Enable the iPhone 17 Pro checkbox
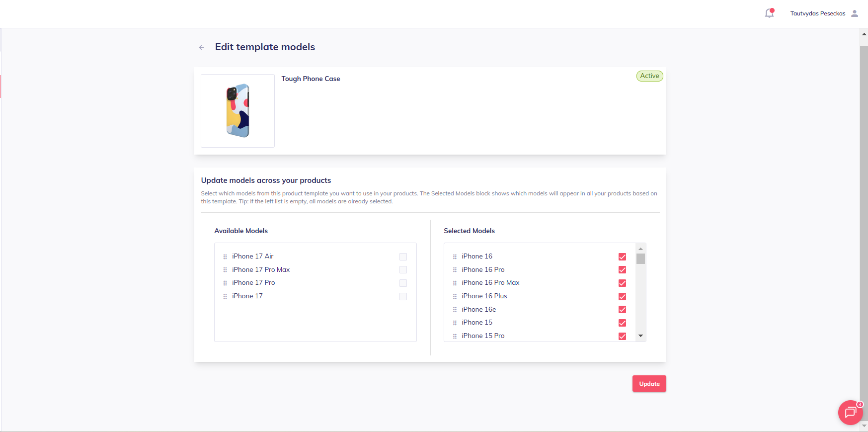The image size is (868, 432). pos(403,283)
